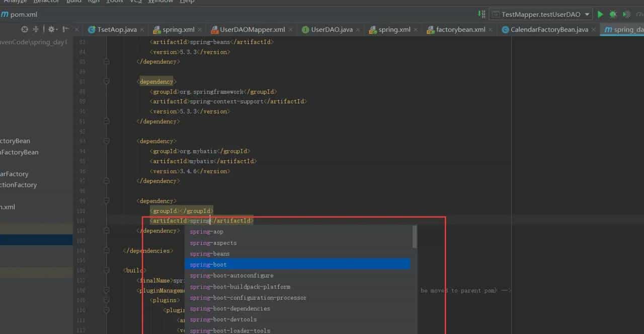
Task: Open the UserDAO.java tab
Action: point(332,30)
